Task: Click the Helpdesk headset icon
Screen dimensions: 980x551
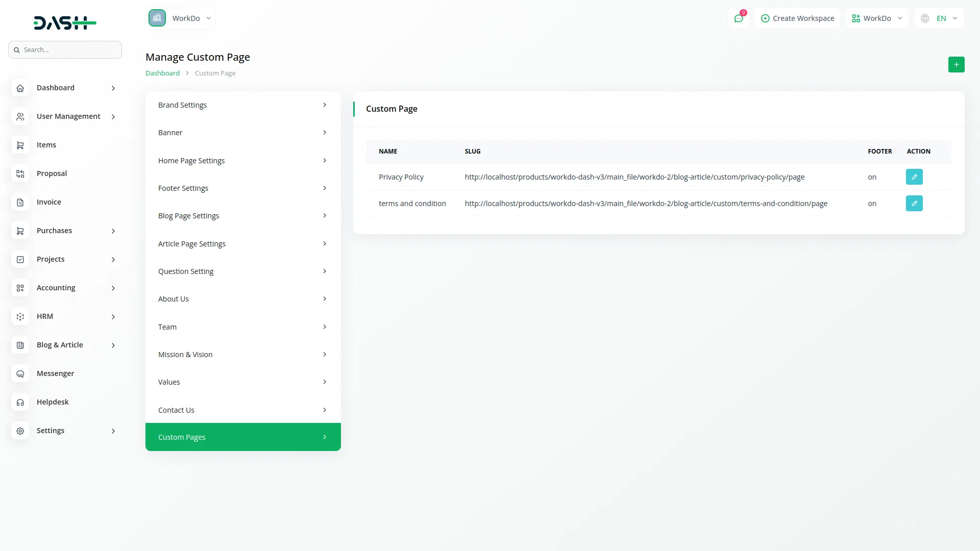Action: [x=20, y=403]
